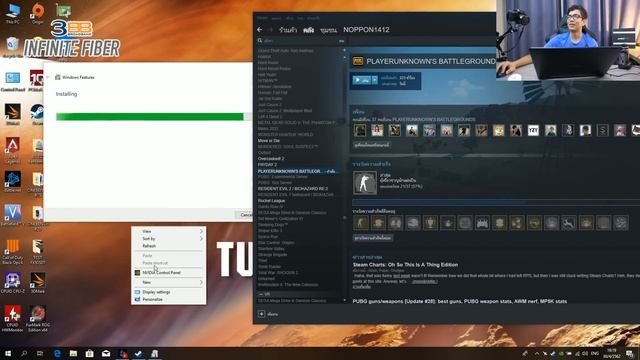The image size is (640, 360).
Task: Switch to the Steam Store tab
Action: pos(288,30)
